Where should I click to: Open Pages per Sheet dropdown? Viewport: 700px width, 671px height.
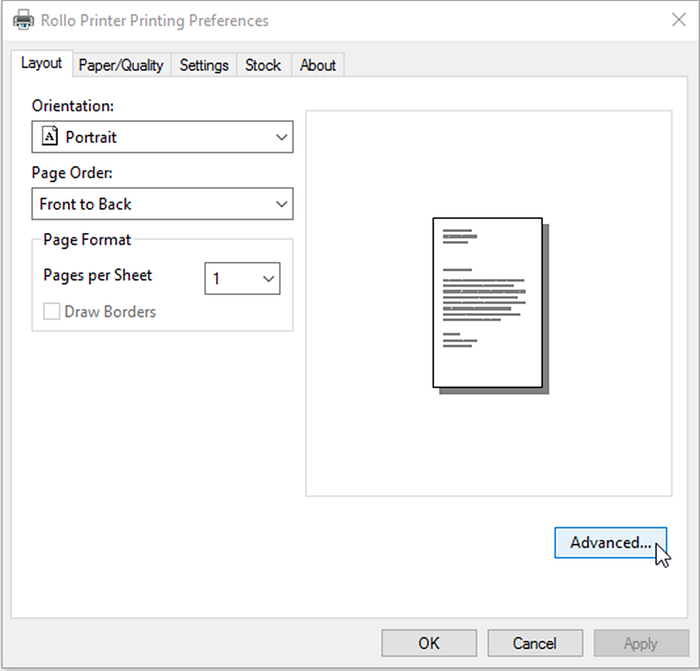pyautogui.click(x=242, y=278)
